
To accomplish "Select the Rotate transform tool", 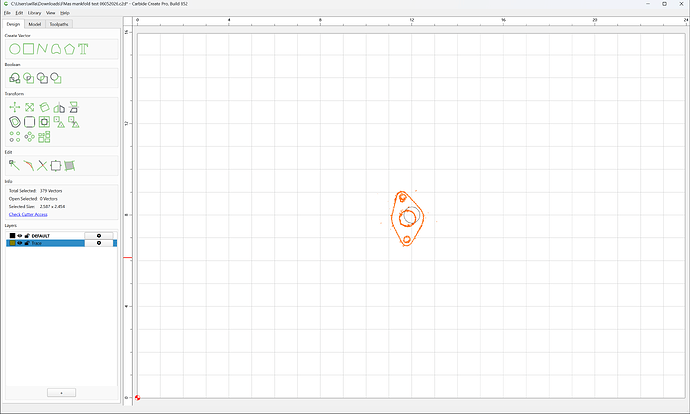I will pyautogui.click(x=44, y=107).
